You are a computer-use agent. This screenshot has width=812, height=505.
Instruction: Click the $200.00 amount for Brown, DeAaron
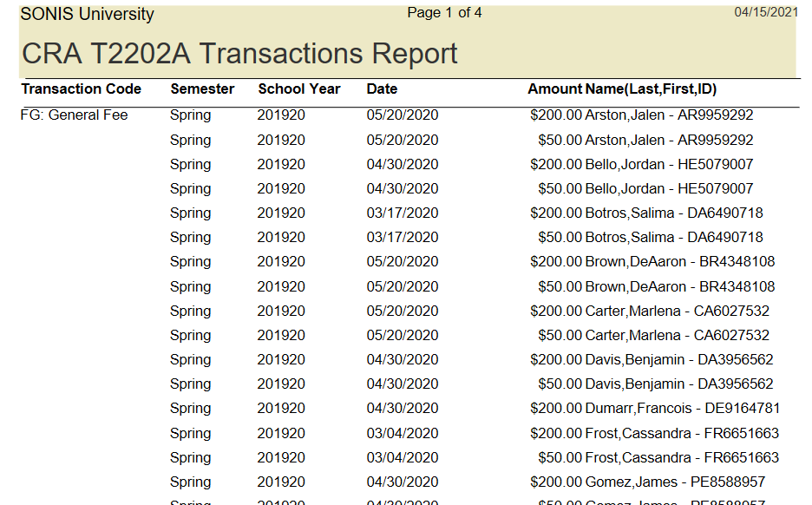click(x=556, y=262)
